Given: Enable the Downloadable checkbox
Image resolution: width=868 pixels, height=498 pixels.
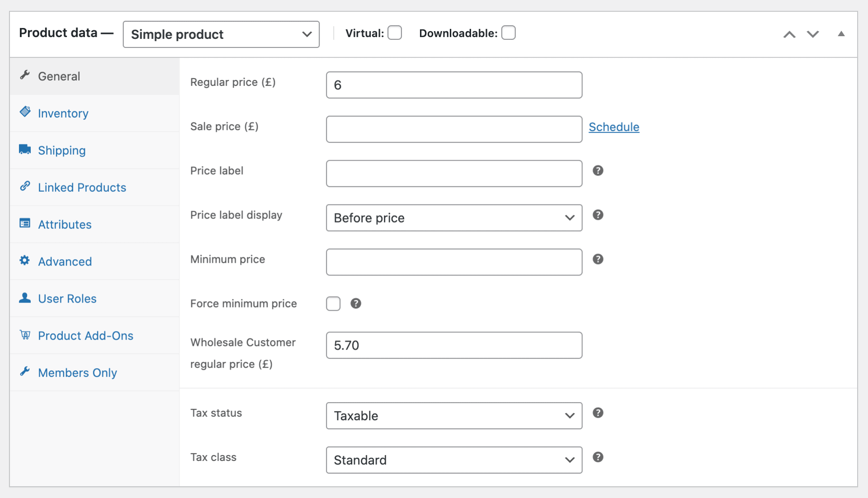Looking at the screenshot, I should [x=509, y=33].
